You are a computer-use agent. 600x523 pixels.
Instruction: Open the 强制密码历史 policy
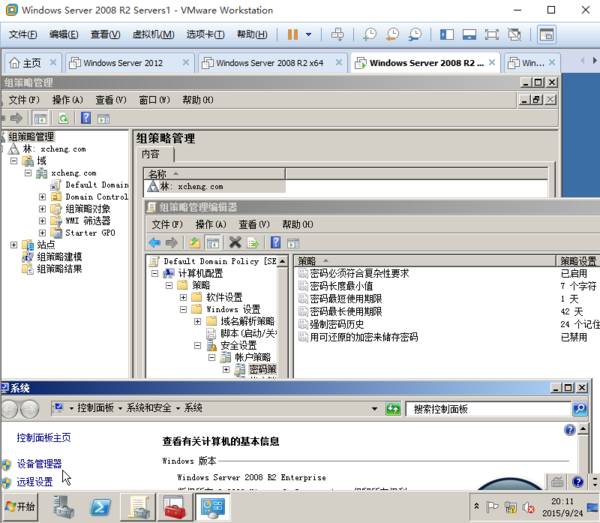pos(337,324)
